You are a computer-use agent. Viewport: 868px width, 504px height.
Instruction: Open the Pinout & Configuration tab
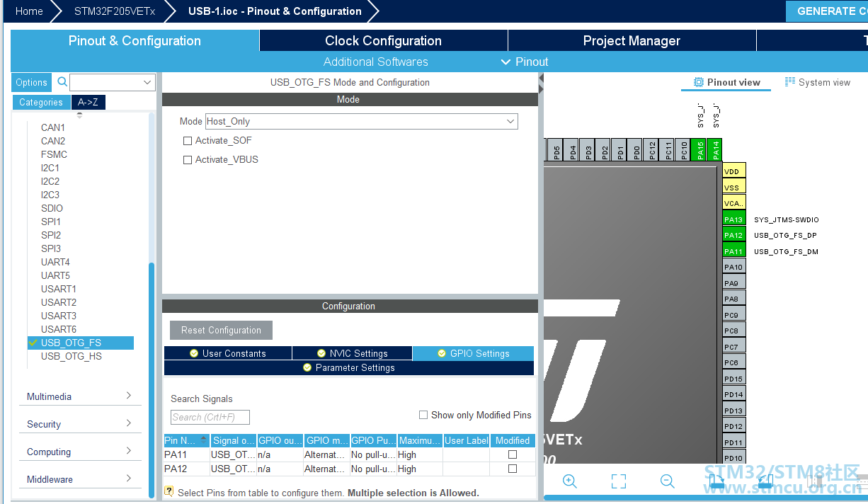click(x=135, y=41)
